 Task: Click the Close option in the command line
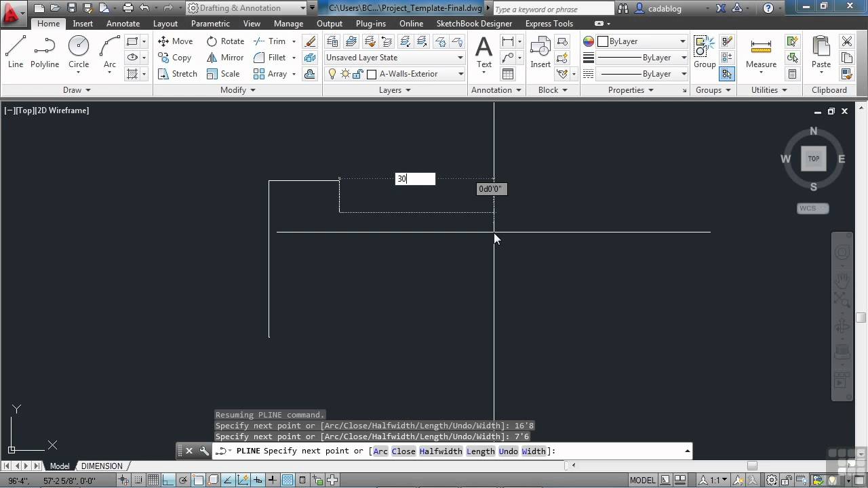403,451
